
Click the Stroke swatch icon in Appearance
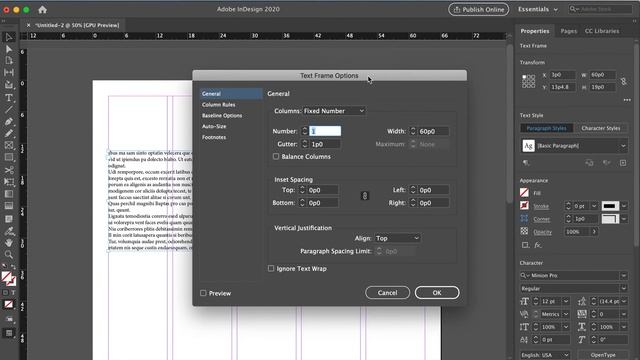point(524,205)
